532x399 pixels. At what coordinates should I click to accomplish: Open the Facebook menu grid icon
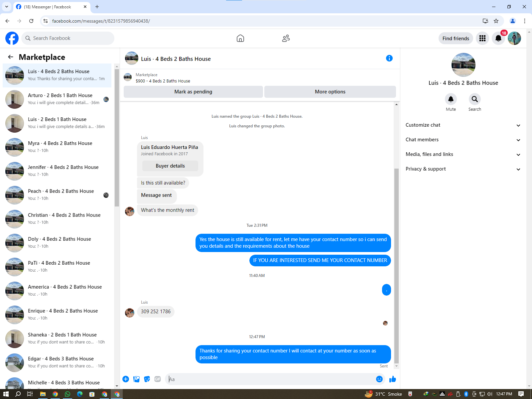pyautogui.click(x=482, y=38)
